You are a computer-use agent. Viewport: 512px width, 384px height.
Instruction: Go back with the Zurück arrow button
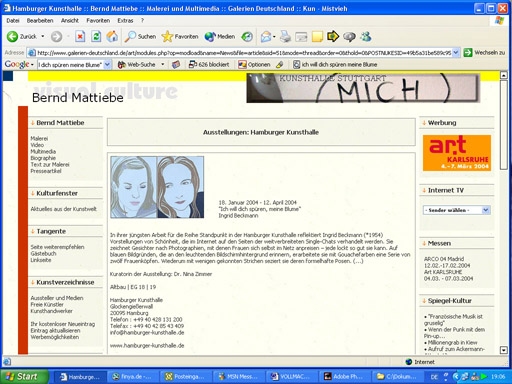click(22, 36)
